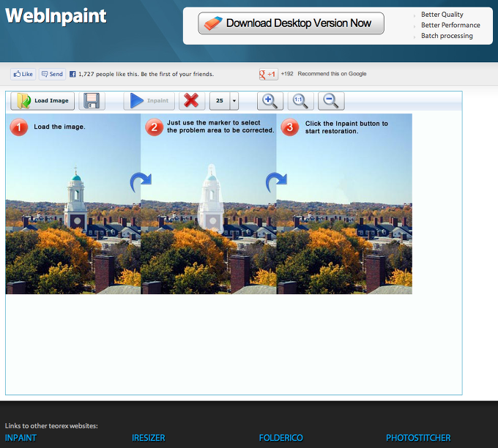This screenshot has width=498, height=448.
Task: Click the marker size value 25
Action: pos(220,101)
